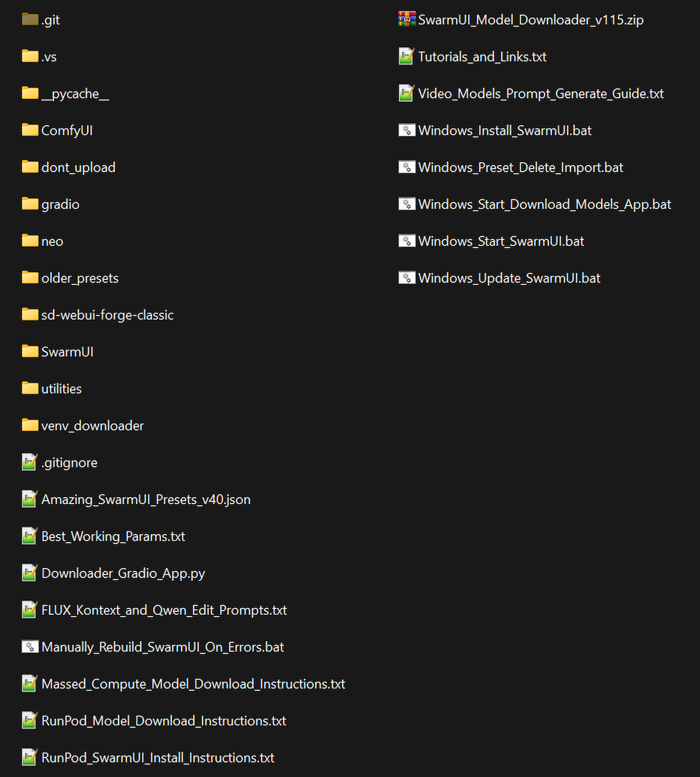
Task: Click the venv_downloader folder icon
Action: (30, 425)
